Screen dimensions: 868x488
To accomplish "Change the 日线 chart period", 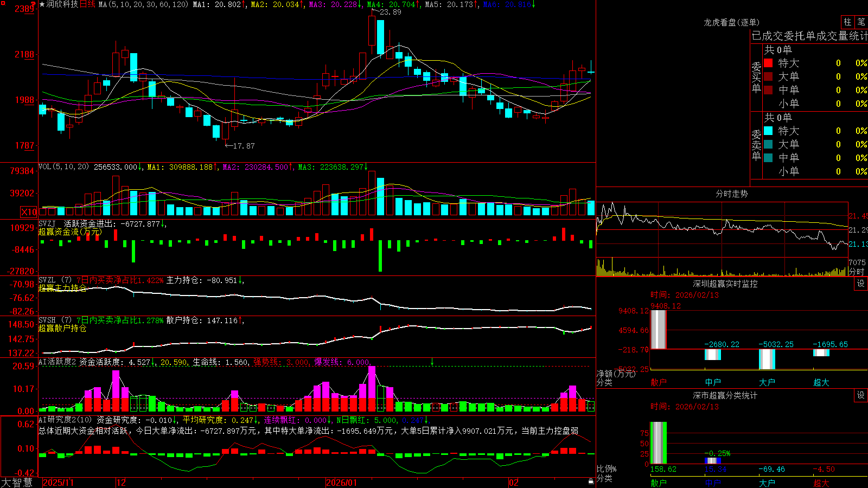I will 87,4.
